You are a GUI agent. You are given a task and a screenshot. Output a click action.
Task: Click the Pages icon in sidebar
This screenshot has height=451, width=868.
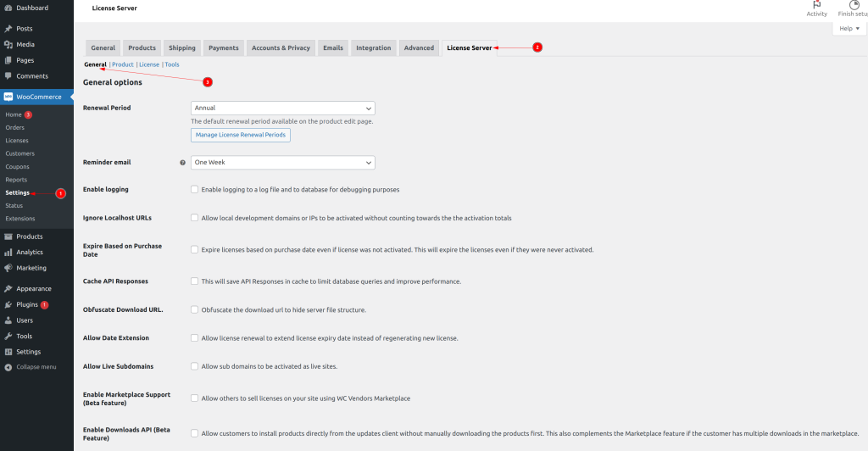(8, 60)
